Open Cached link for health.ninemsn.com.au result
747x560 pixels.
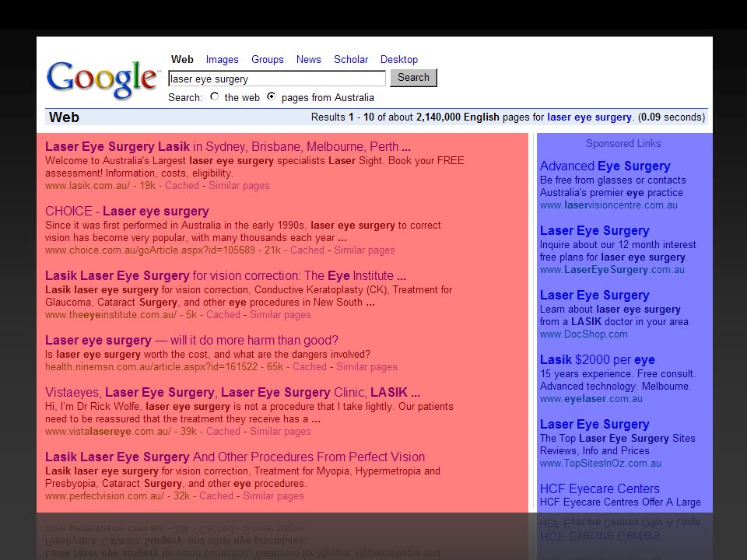coord(309,366)
